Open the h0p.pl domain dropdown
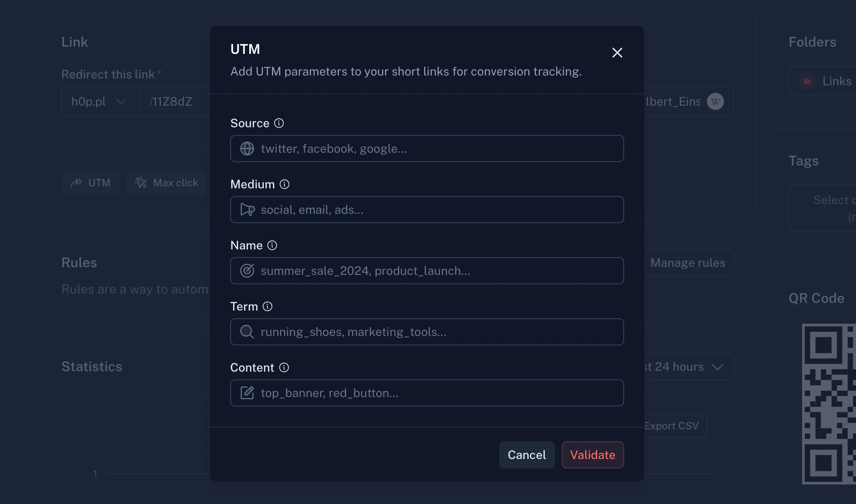Image resolution: width=856 pixels, height=504 pixels. pyautogui.click(x=100, y=101)
